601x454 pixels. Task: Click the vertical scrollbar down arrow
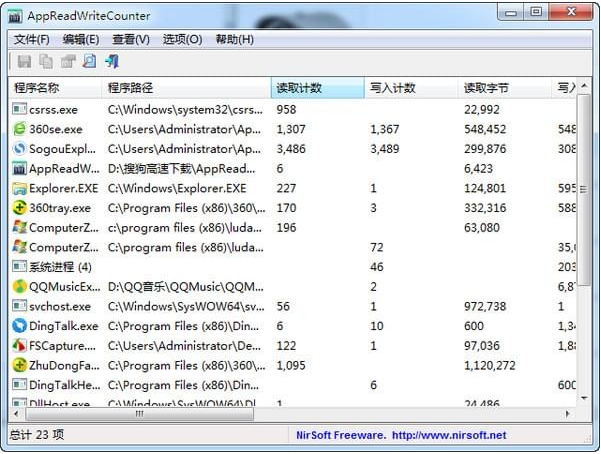point(584,399)
